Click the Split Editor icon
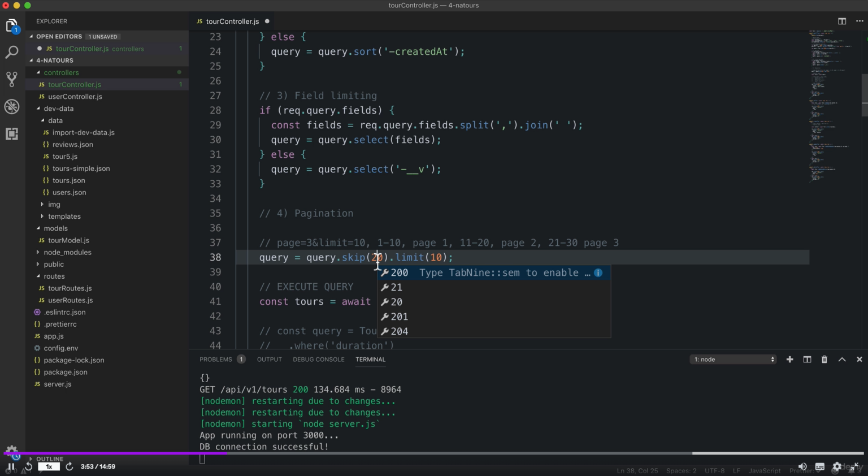 (x=841, y=21)
